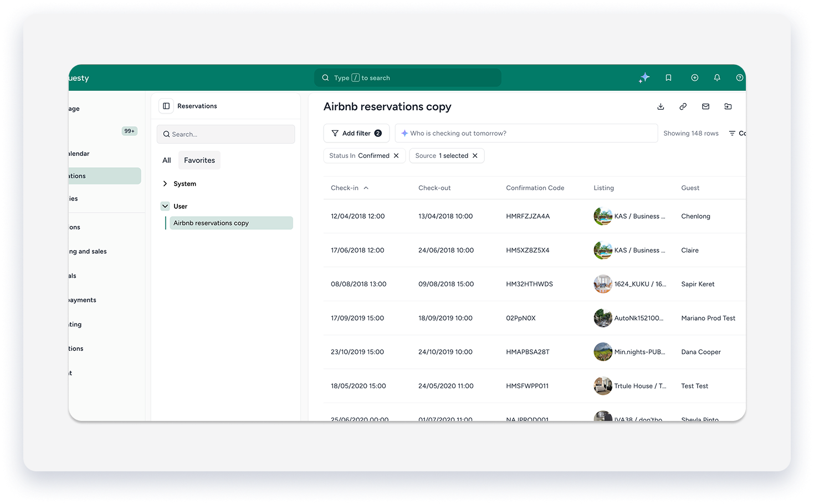Screen dimensions: 814x504
Task: Sort by the Listing column header
Action: point(604,188)
